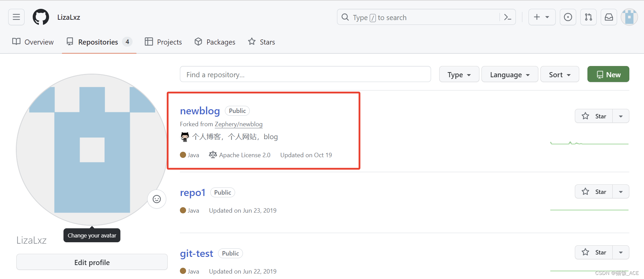The image size is (644, 279).
Task: Open the Sort dropdown
Action: (560, 74)
